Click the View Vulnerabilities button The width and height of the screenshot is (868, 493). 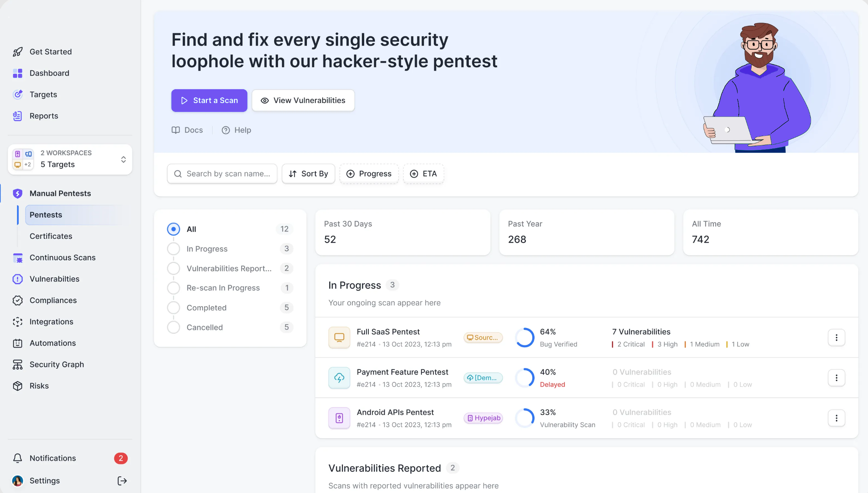[303, 100]
